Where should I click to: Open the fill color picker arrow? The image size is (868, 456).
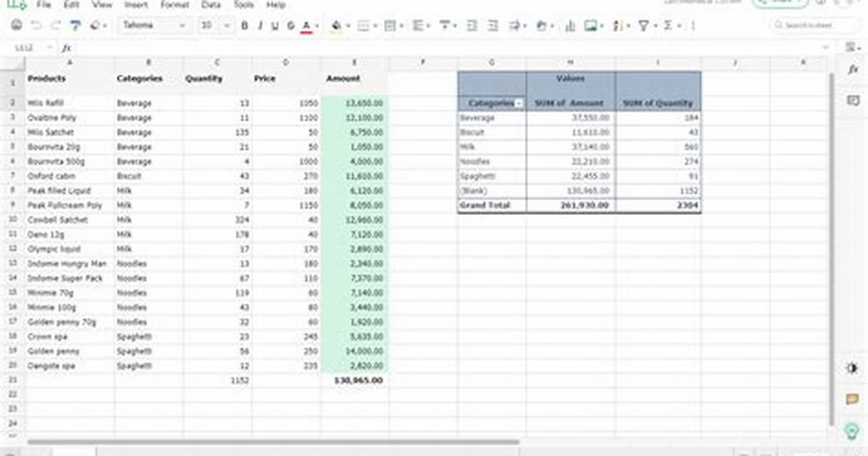348,26
